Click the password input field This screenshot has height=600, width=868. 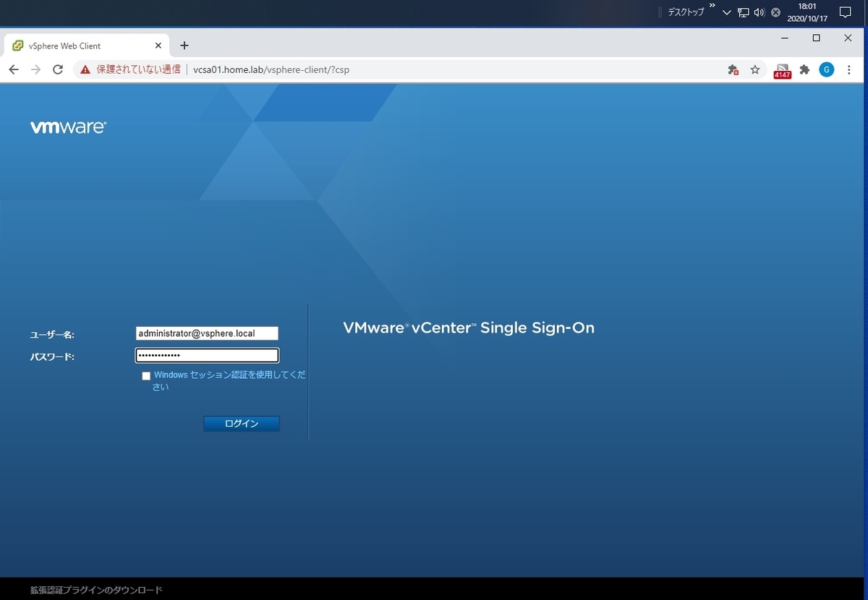click(207, 355)
